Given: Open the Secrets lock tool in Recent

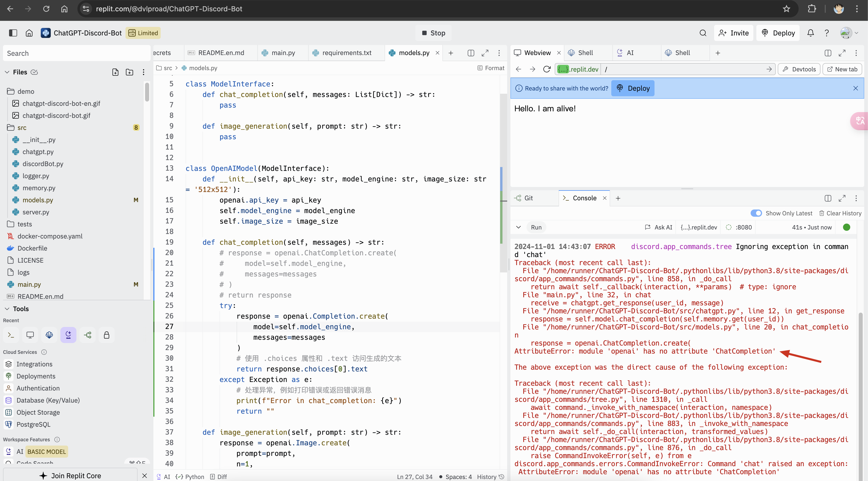Looking at the screenshot, I should pyautogui.click(x=106, y=335).
